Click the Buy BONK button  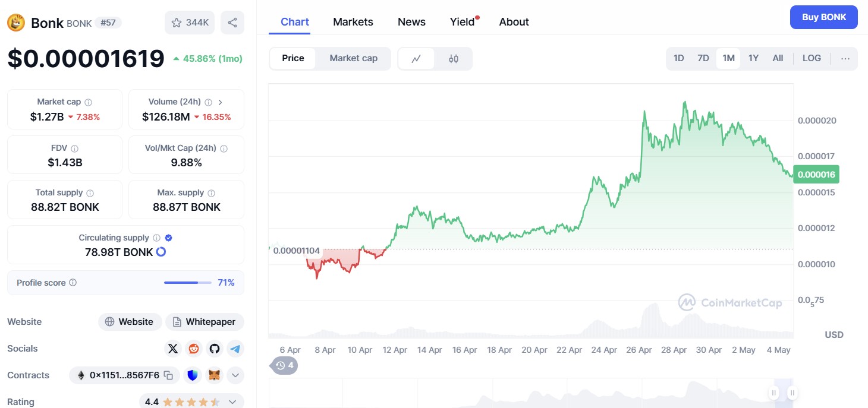tap(823, 17)
